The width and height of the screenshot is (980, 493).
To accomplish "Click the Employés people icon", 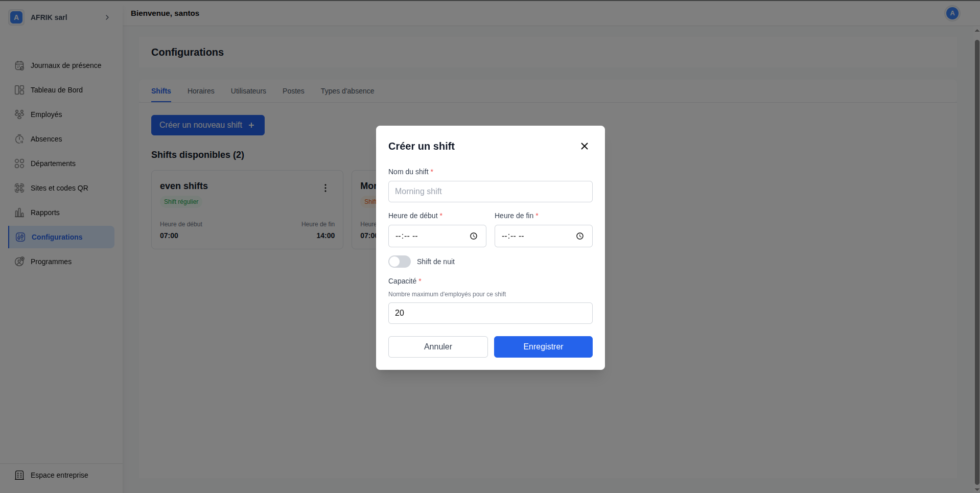I will (19, 114).
